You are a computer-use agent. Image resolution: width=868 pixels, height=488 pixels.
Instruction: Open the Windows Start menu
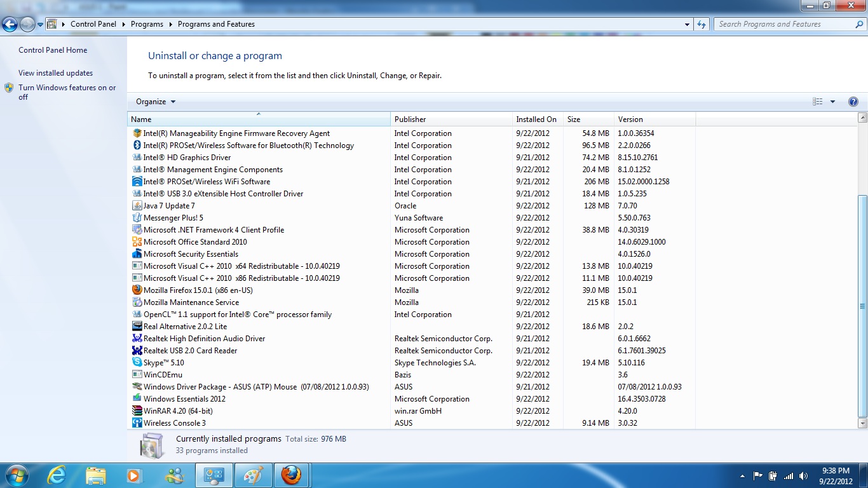coord(16,475)
